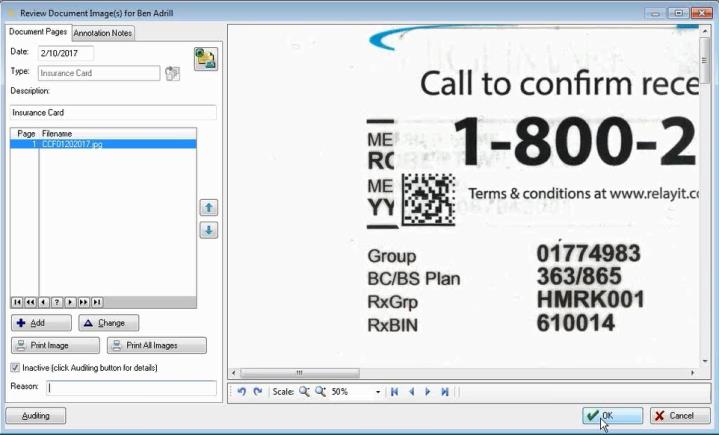Click the document type lookup icon

(172, 73)
